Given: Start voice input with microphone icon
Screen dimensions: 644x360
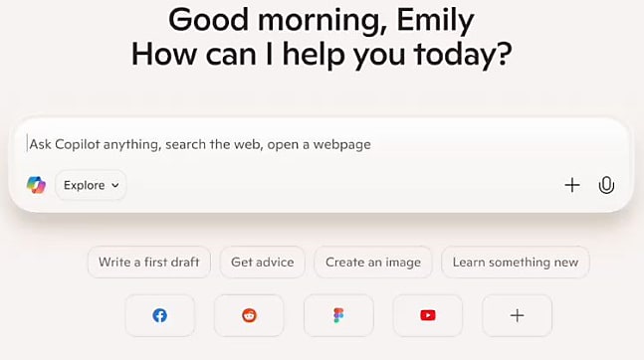Looking at the screenshot, I should click(x=606, y=185).
